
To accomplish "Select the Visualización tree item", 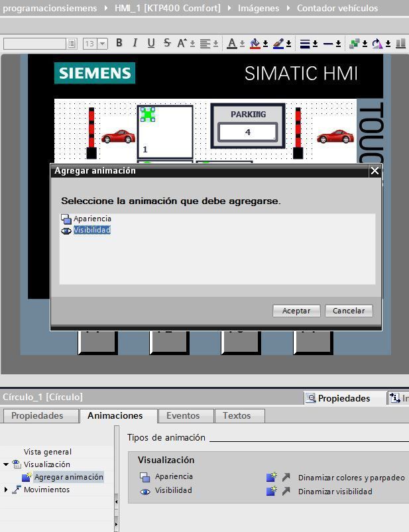I will click(47, 464).
